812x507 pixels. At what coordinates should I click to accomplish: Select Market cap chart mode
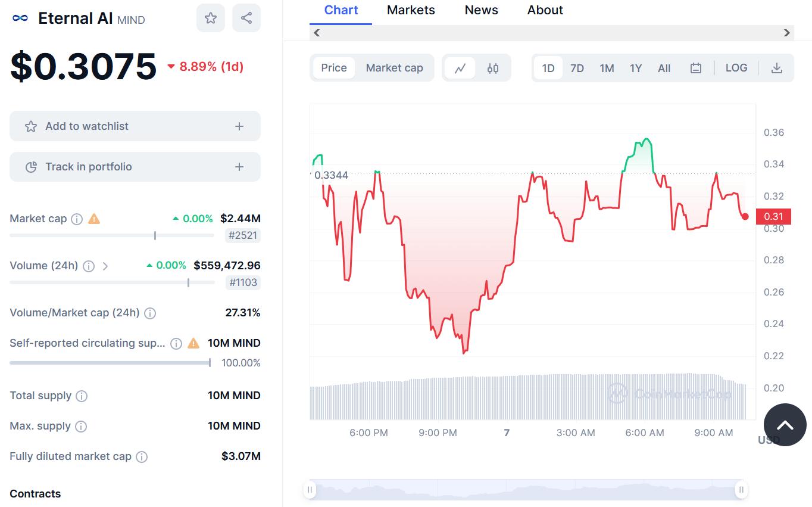(395, 68)
